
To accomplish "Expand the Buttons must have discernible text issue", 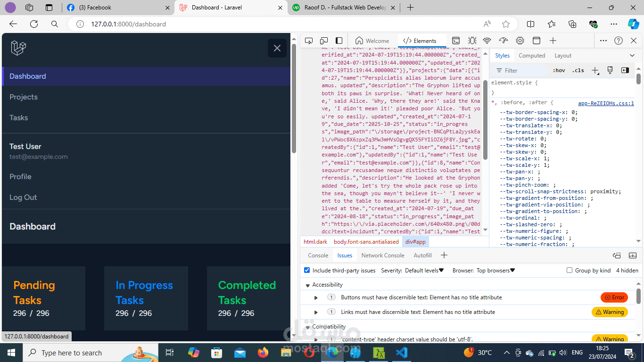I will tap(316, 297).
